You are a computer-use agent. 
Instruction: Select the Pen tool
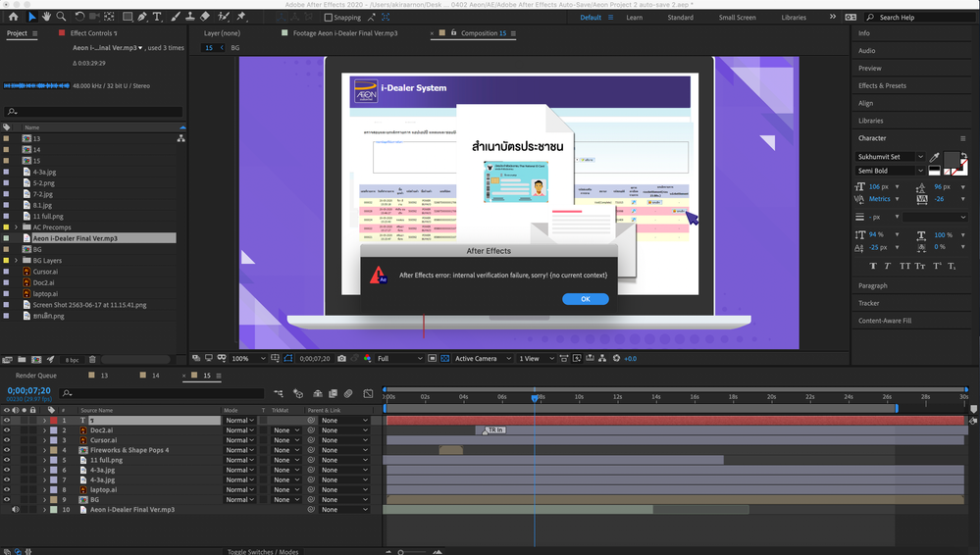coord(142,17)
